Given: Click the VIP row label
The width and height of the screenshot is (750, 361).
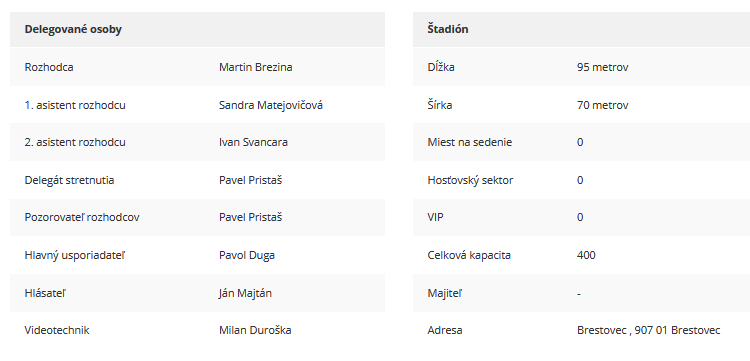Looking at the screenshot, I should 435,218.
